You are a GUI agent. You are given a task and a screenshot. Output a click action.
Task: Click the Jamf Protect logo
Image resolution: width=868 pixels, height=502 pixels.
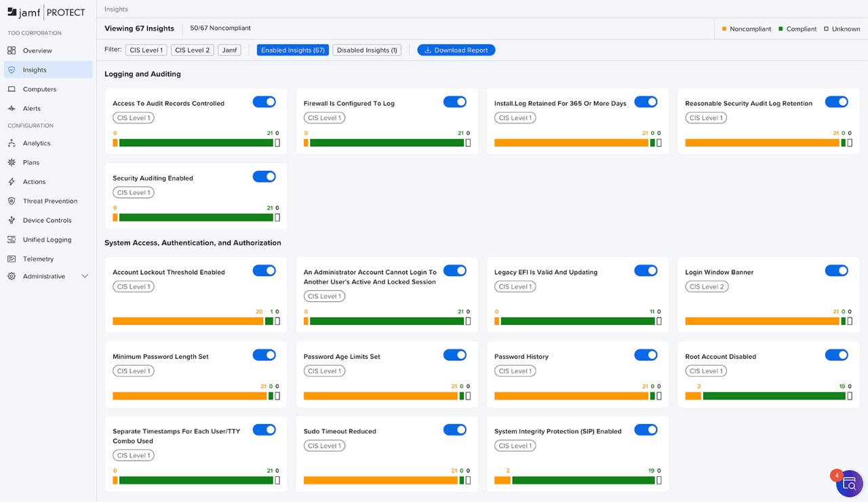coord(46,12)
